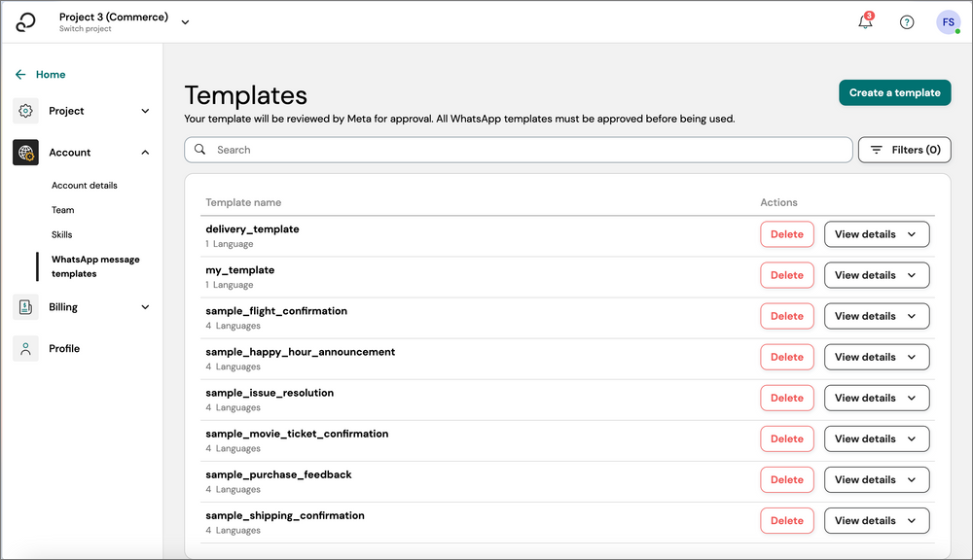Expand the project switcher dropdown
This screenshot has height=560, width=973.
tap(186, 22)
